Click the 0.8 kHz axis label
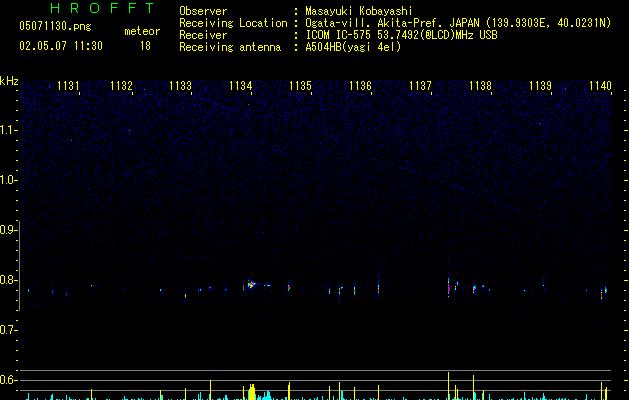Screen dimensions: 629x400 [8, 280]
